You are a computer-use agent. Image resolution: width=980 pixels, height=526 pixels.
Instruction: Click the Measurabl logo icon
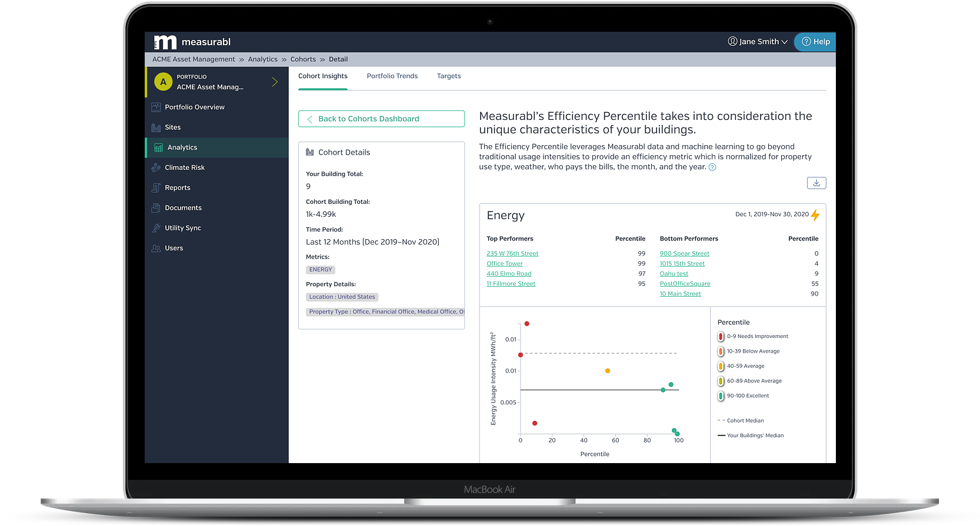(165, 42)
